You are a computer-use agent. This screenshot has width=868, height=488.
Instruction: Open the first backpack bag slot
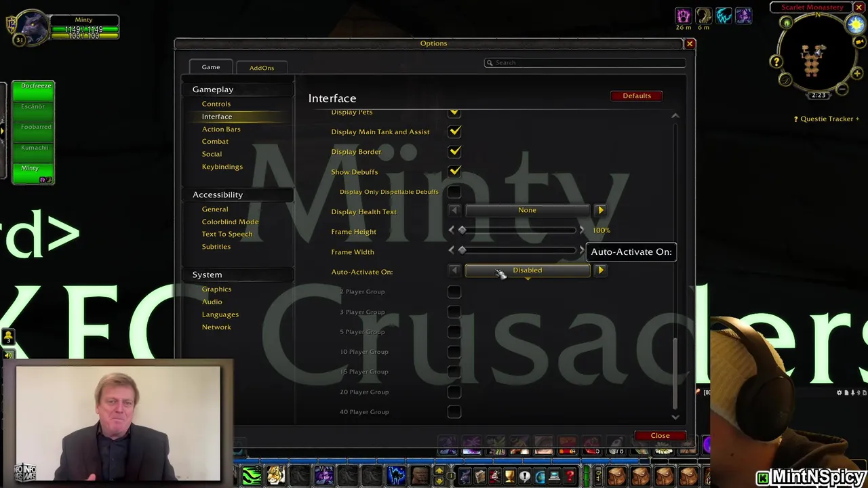(x=616, y=476)
